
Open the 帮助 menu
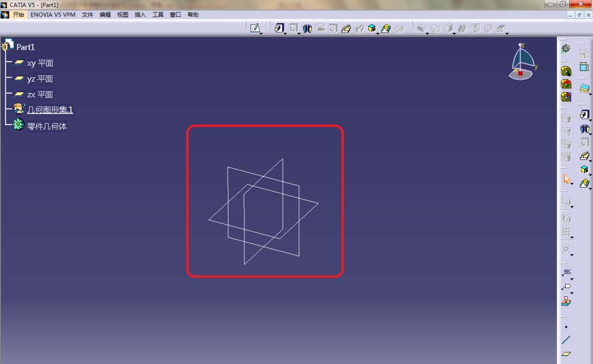(x=193, y=15)
